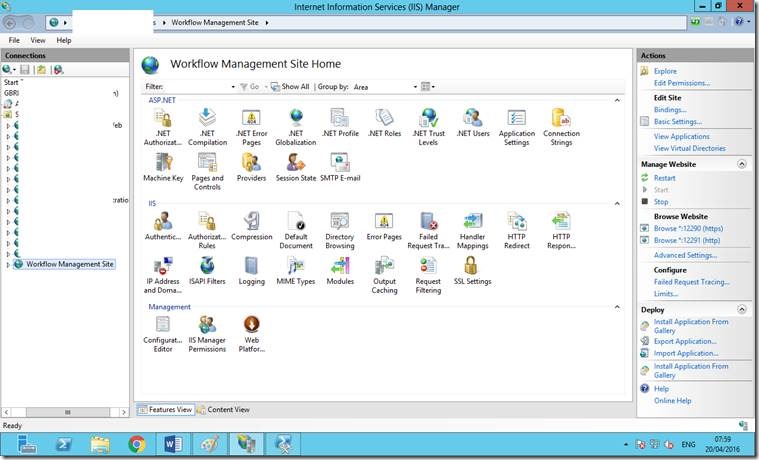Image resolution: width=759 pixels, height=460 pixels.
Task: Open Pages and Controls feature
Action: click(x=207, y=171)
